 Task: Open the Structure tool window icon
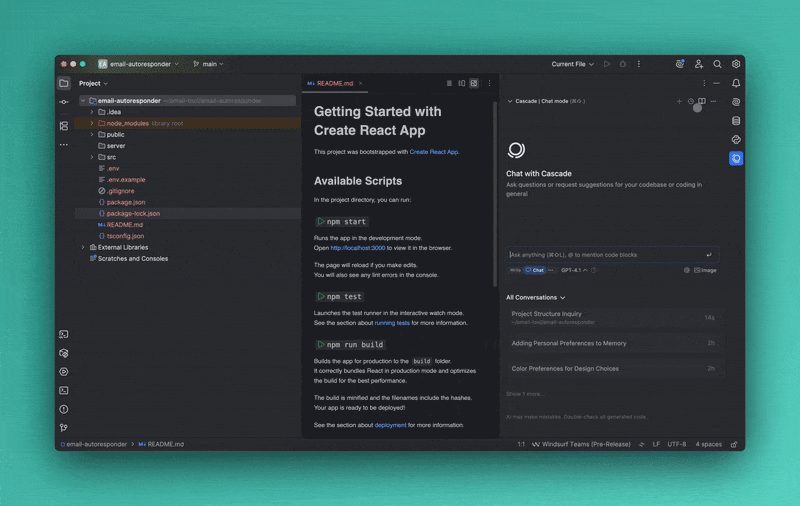(x=64, y=125)
